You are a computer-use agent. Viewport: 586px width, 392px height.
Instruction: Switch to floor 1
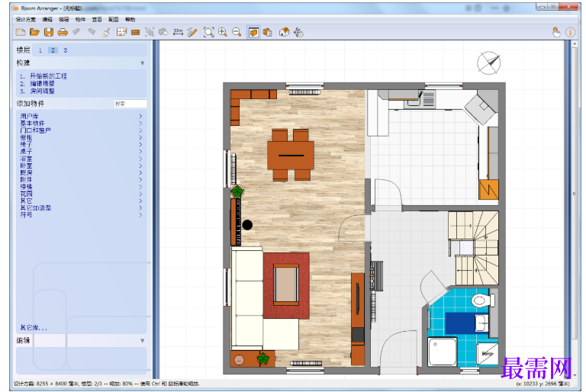40,50
